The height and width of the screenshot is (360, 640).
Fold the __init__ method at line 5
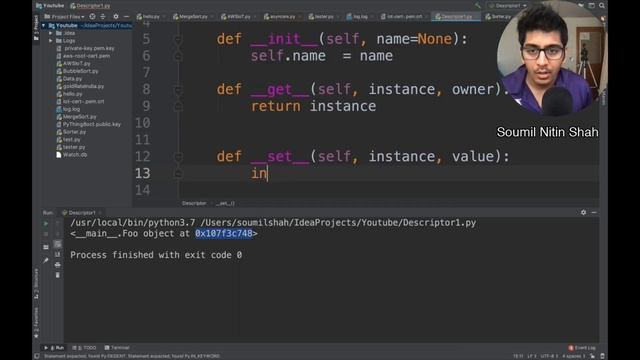pyautogui.click(x=178, y=39)
